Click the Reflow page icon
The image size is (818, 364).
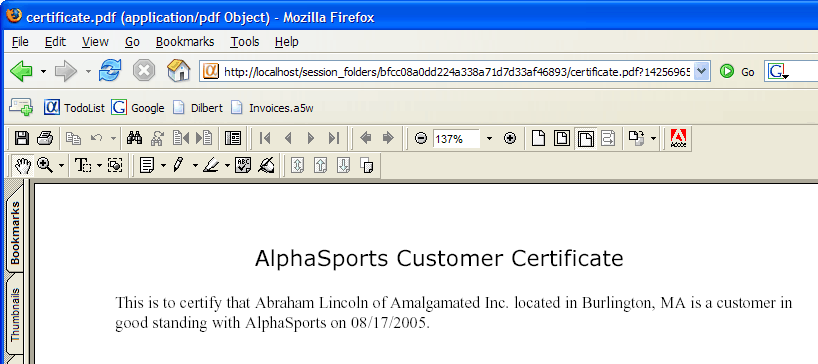click(608, 138)
